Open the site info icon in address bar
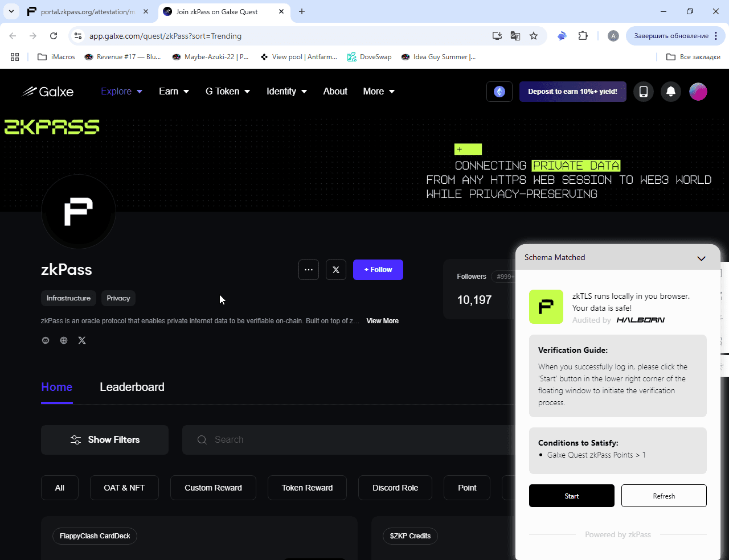The height and width of the screenshot is (560, 729). click(78, 36)
